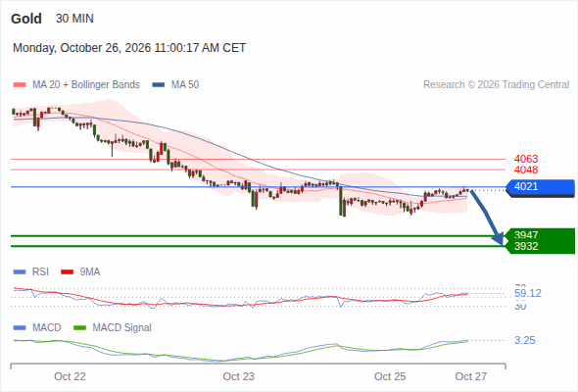Click the 'Gold' chart title
This screenshot has height=392, width=578.
[26, 19]
